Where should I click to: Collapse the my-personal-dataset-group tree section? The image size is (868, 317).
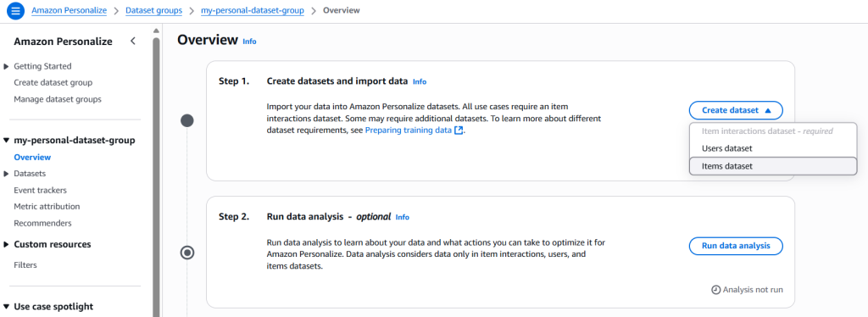(x=7, y=141)
